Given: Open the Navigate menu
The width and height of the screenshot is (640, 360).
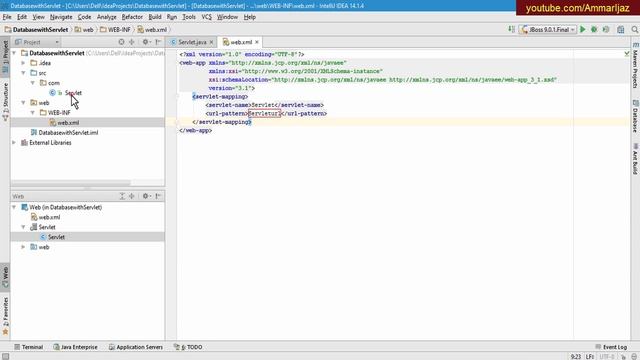Looking at the screenshot, I should pyautogui.click(x=61, y=17).
